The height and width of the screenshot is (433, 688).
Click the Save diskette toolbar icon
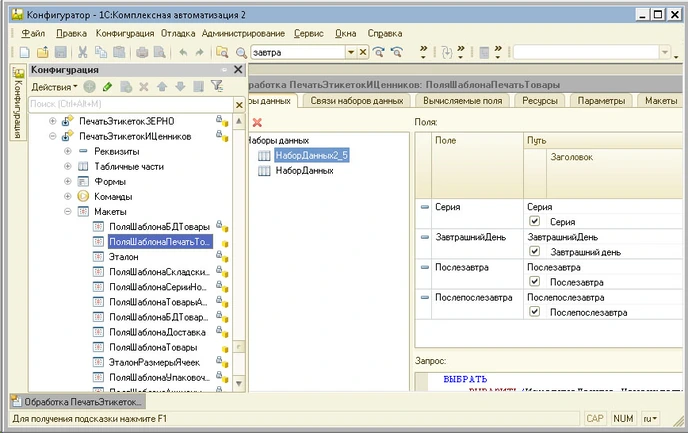[61, 52]
